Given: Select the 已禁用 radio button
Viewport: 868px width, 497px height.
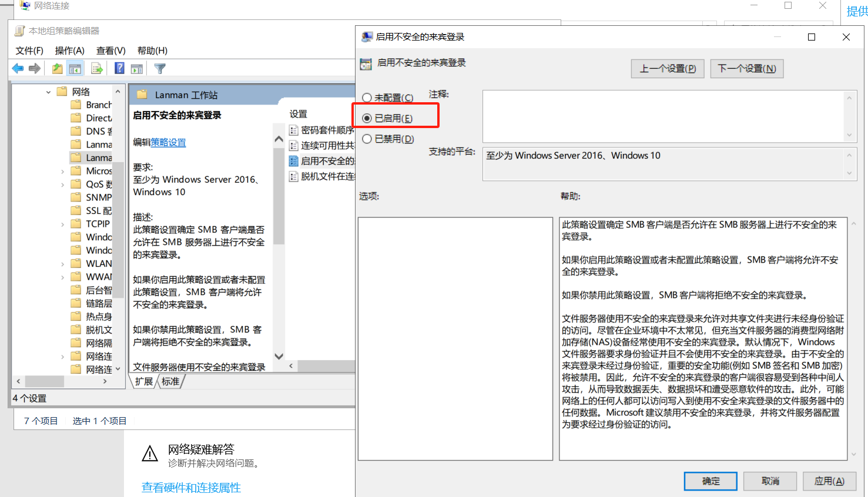Looking at the screenshot, I should (367, 139).
